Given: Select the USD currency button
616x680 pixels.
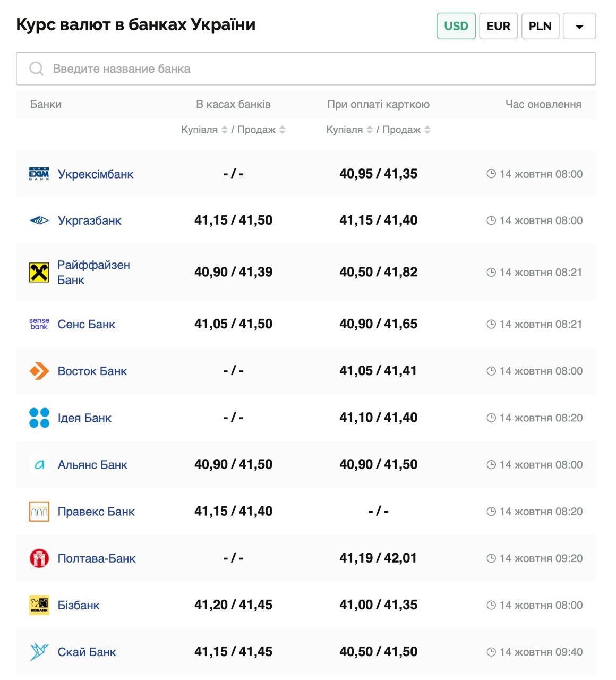Looking at the screenshot, I should [456, 26].
